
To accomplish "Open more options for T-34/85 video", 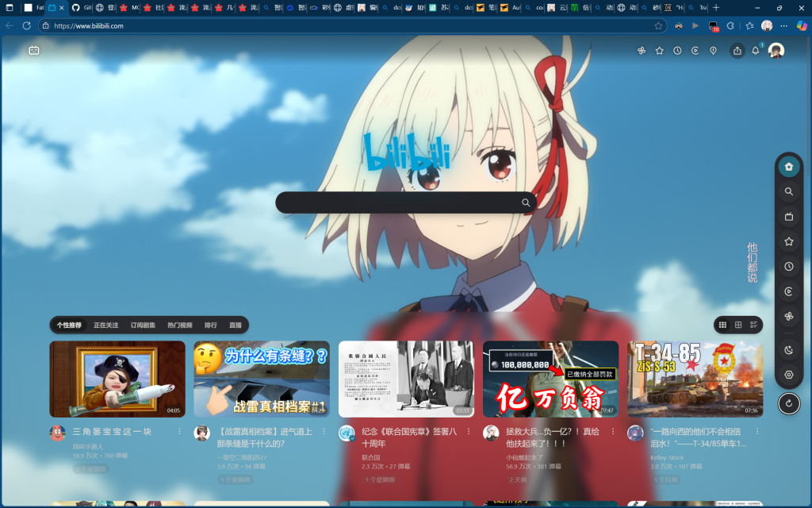I will pyautogui.click(x=757, y=431).
